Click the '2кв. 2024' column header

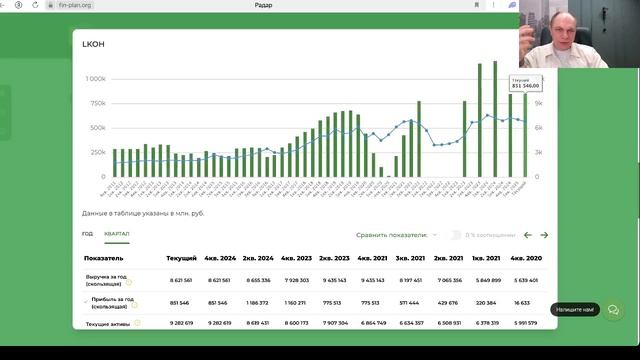258,258
